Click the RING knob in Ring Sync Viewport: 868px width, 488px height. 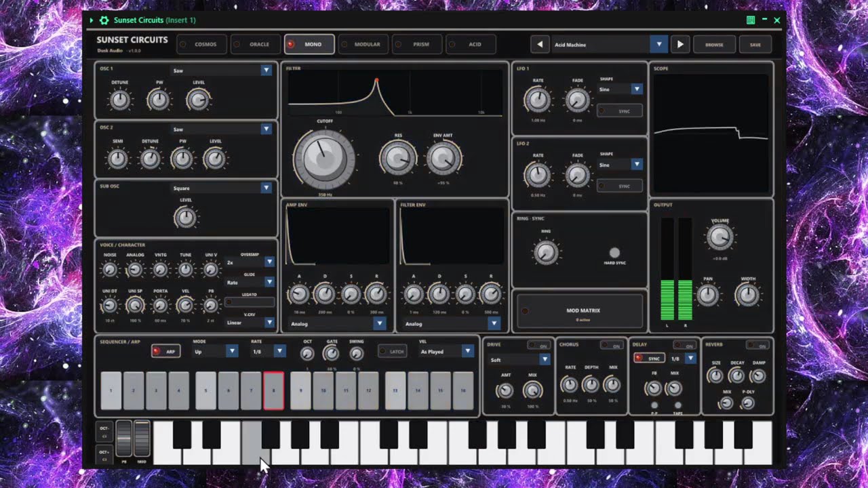click(546, 253)
